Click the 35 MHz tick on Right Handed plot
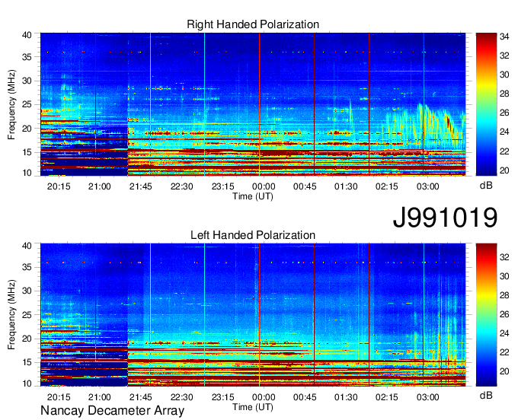This screenshot has height=420, width=518. pos(27,57)
